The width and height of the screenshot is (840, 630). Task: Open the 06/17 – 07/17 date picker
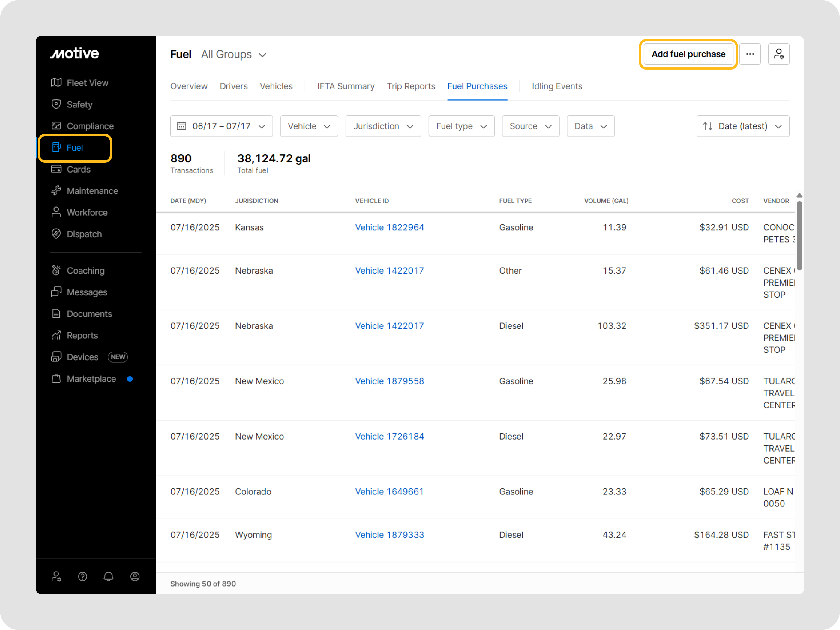tap(221, 126)
